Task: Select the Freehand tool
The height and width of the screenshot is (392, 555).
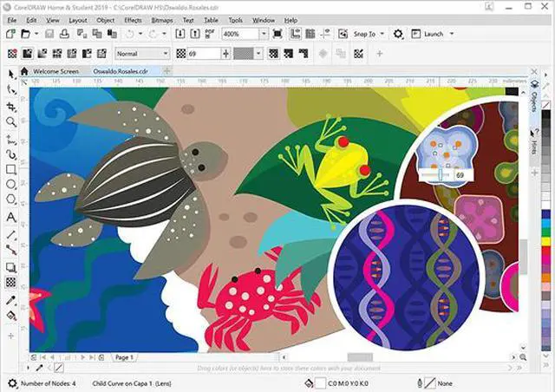Action: (11, 139)
